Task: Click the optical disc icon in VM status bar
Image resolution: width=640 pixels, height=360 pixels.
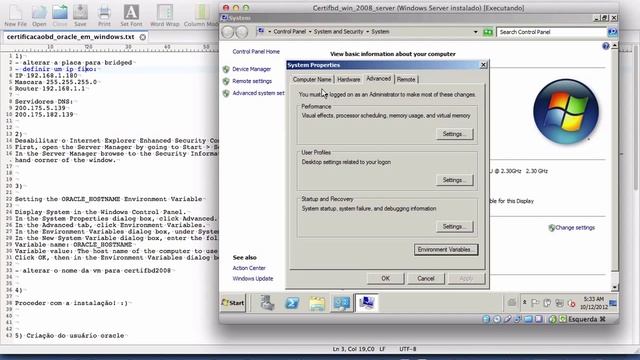Action: click(x=497, y=319)
